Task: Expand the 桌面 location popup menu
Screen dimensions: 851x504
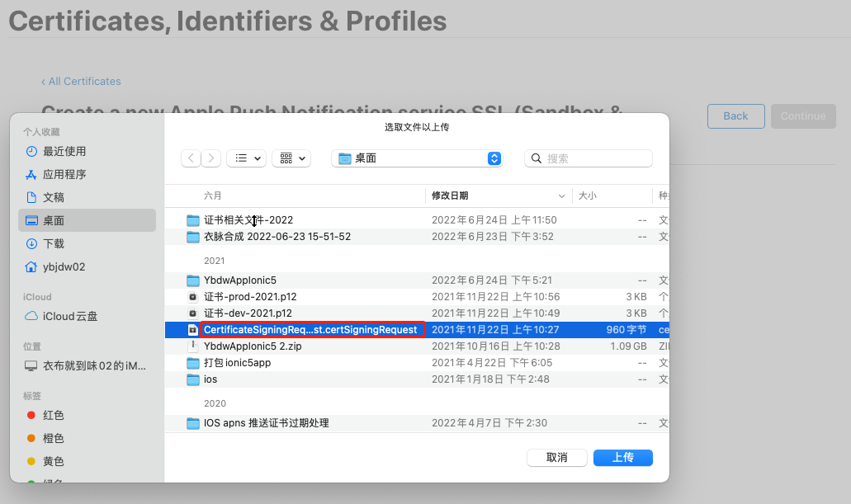Action: pyautogui.click(x=417, y=158)
